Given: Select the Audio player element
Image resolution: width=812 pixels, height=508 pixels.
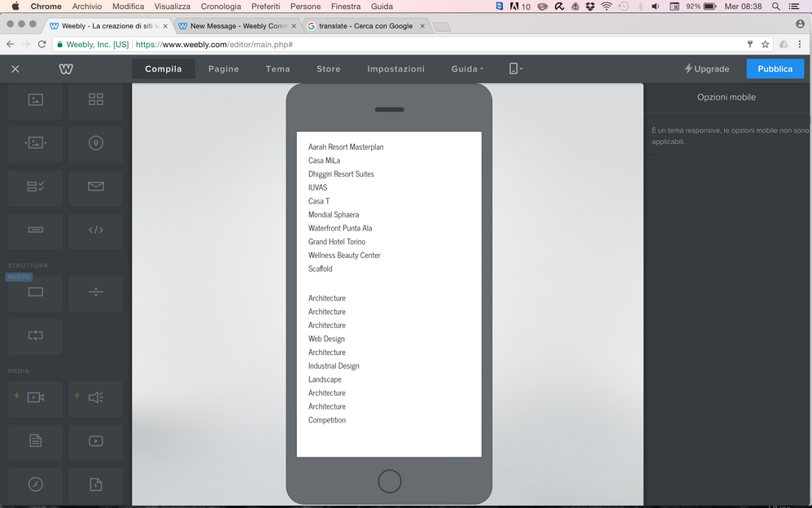Looking at the screenshot, I should (x=96, y=397).
